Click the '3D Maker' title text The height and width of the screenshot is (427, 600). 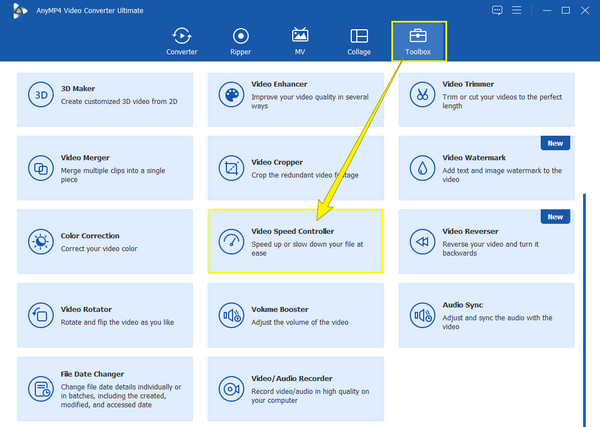tap(78, 88)
